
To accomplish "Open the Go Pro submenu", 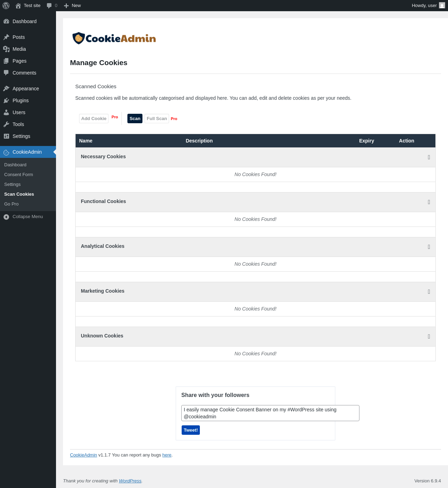I will (28, 204).
